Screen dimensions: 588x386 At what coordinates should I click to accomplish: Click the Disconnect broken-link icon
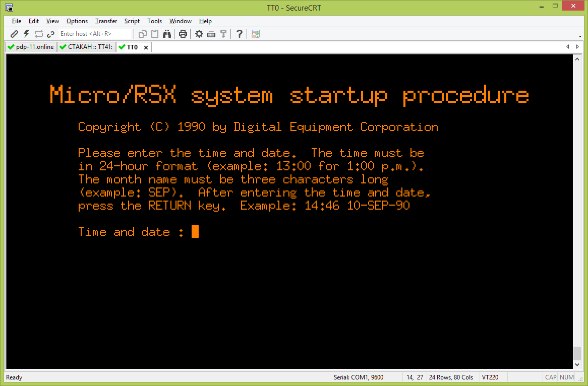click(50, 34)
